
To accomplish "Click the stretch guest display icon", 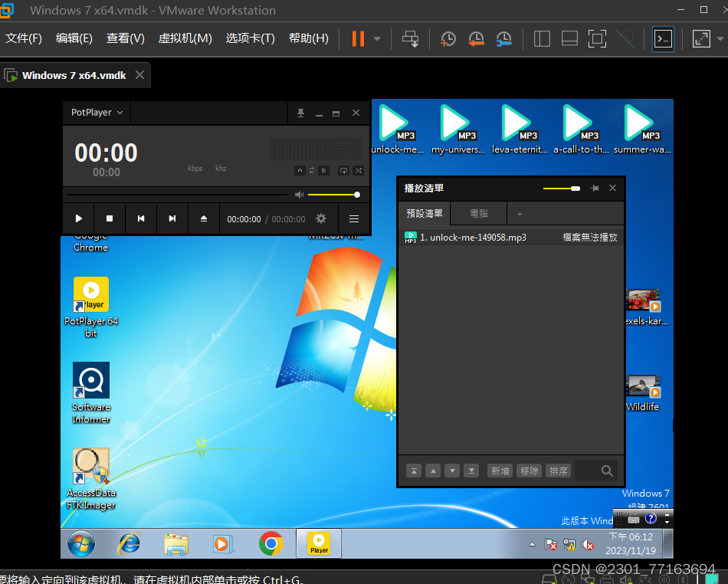I will click(x=701, y=39).
